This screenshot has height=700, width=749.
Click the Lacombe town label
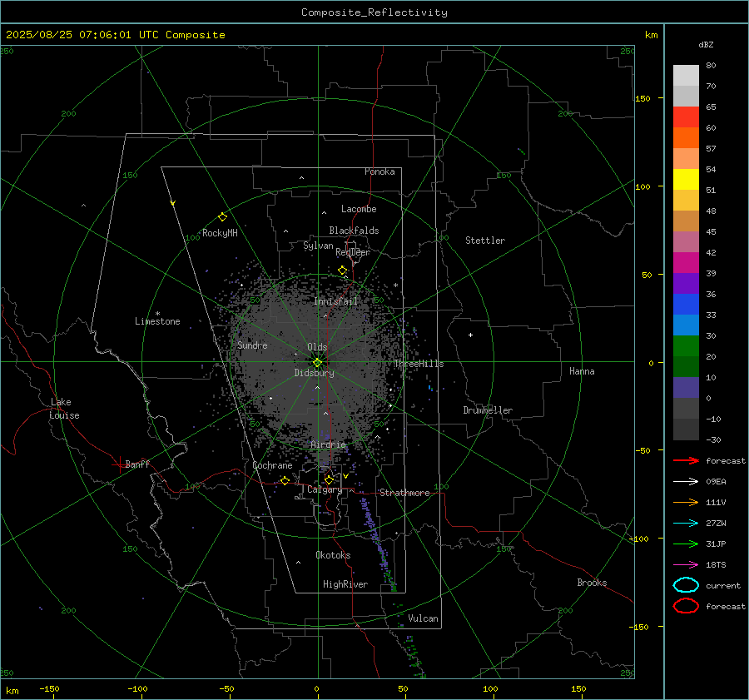tap(359, 209)
